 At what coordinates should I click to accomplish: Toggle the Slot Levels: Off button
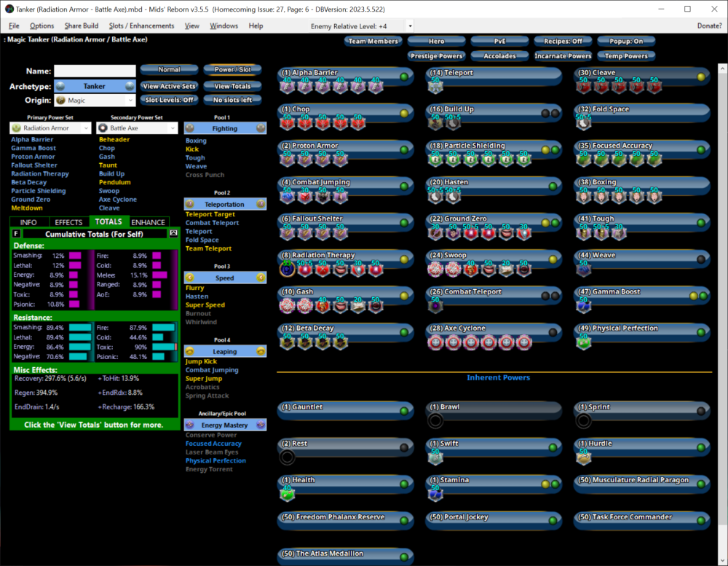tap(169, 100)
